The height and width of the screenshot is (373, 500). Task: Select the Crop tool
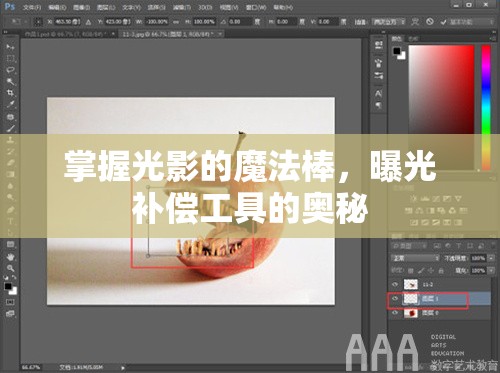(x=10, y=93)
